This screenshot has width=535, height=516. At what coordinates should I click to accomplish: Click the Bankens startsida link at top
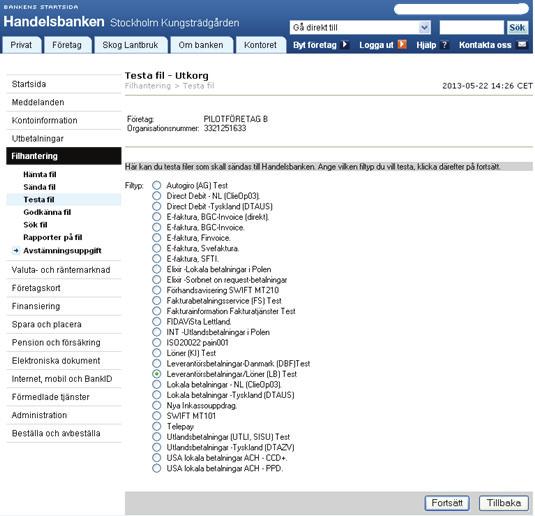click(41, 6)
